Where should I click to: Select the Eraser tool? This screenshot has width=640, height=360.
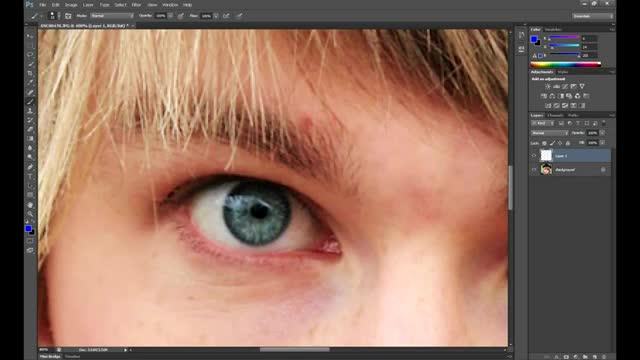click(30, 129)
